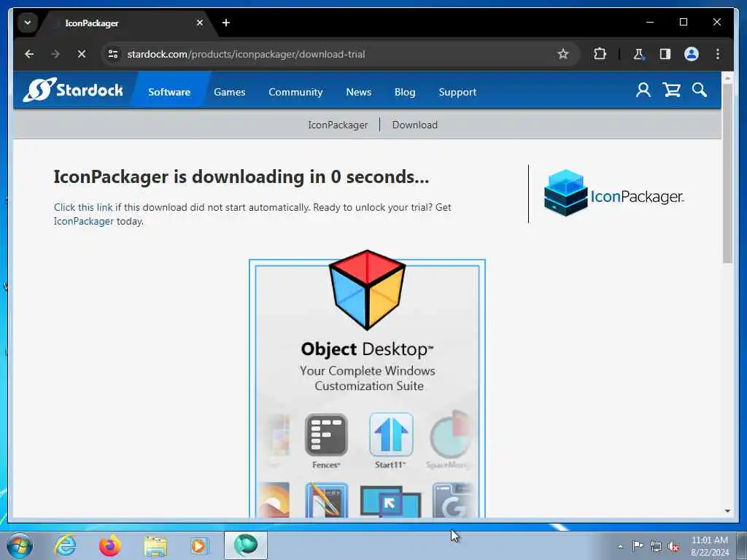
Task: Open the Support menu item
Action: coord(457,92)
